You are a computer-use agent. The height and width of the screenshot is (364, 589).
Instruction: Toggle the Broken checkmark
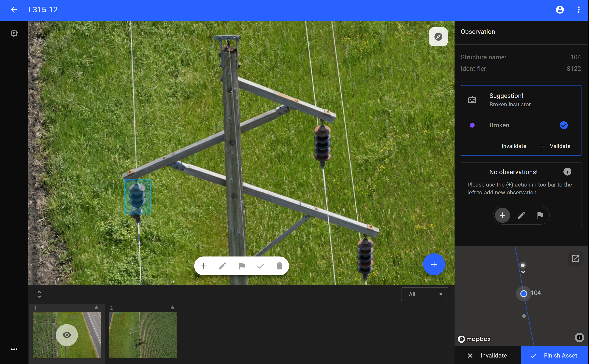coord(564,125)
